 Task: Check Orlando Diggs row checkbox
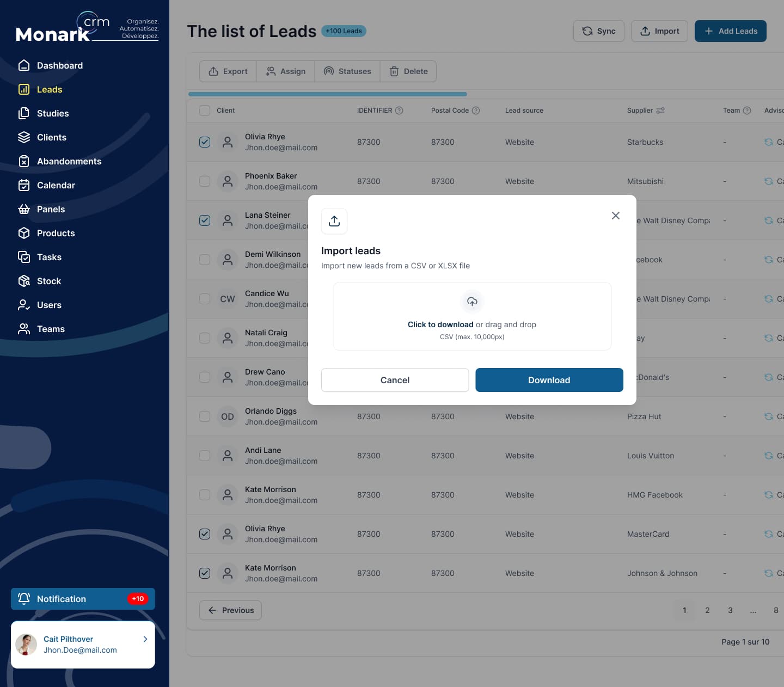205,416
